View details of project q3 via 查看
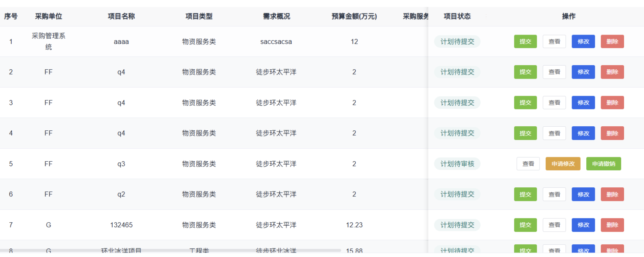Viewport: 644px width, 257px height. [x=528, y=164]
